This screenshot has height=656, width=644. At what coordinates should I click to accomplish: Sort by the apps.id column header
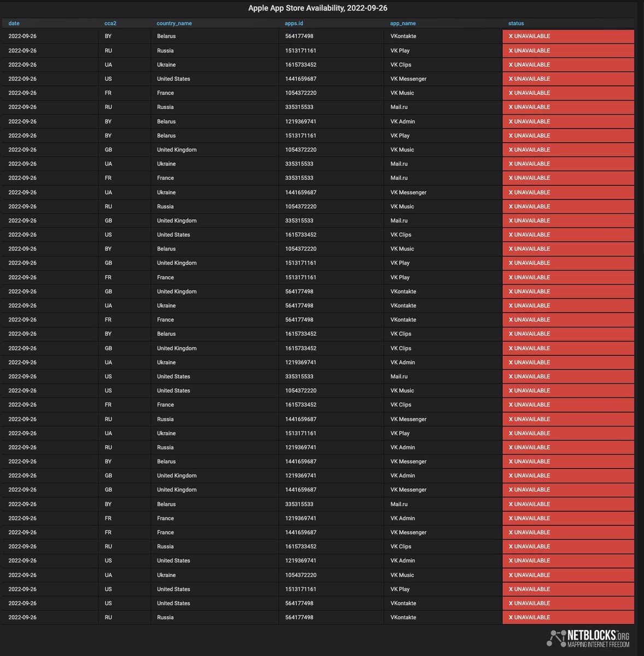pyautogui.click(x=294, y=24)
